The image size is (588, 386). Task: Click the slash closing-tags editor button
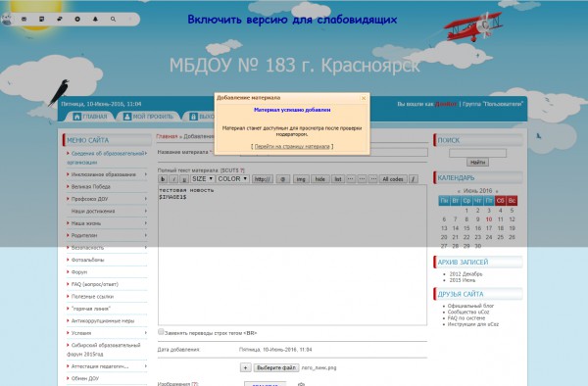pos(413,179)
